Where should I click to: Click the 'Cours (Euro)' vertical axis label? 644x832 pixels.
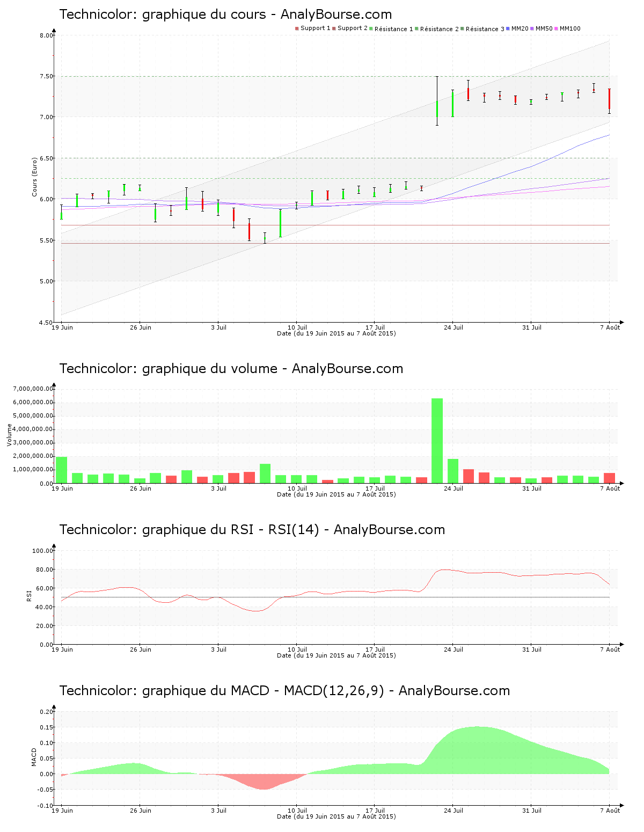34,177
